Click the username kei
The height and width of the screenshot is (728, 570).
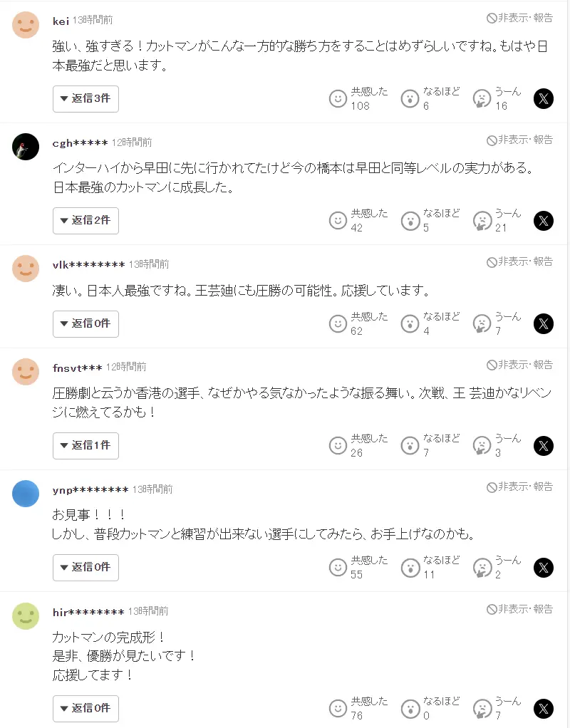[x=61, y=20]
